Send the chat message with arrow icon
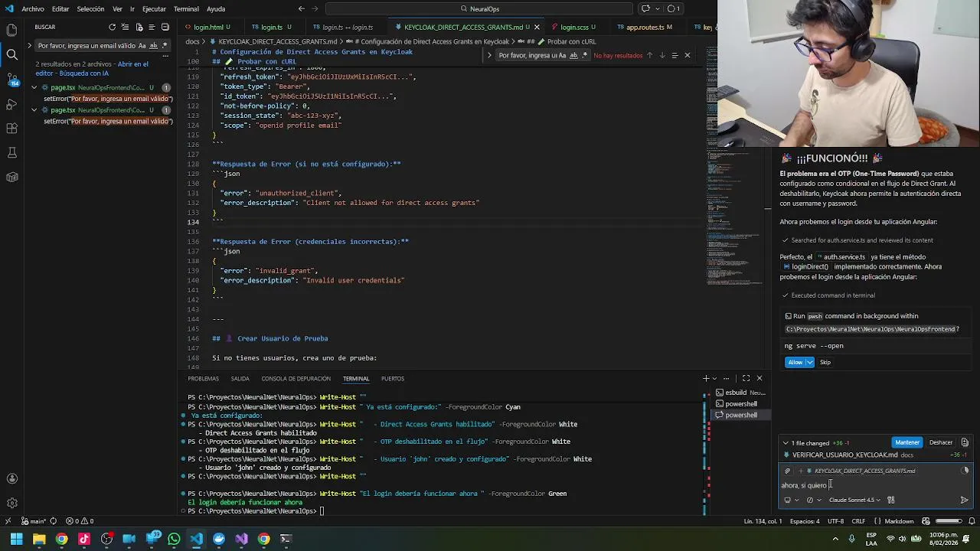The width and height of the screenshot is (980, 551). pyautogui.click(x=964, y=500)
